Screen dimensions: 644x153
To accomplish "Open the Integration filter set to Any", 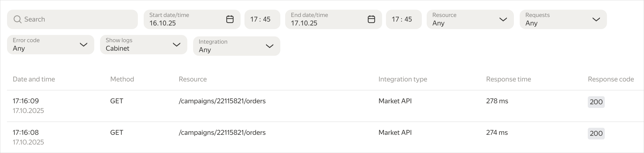I will pos(236,46).
